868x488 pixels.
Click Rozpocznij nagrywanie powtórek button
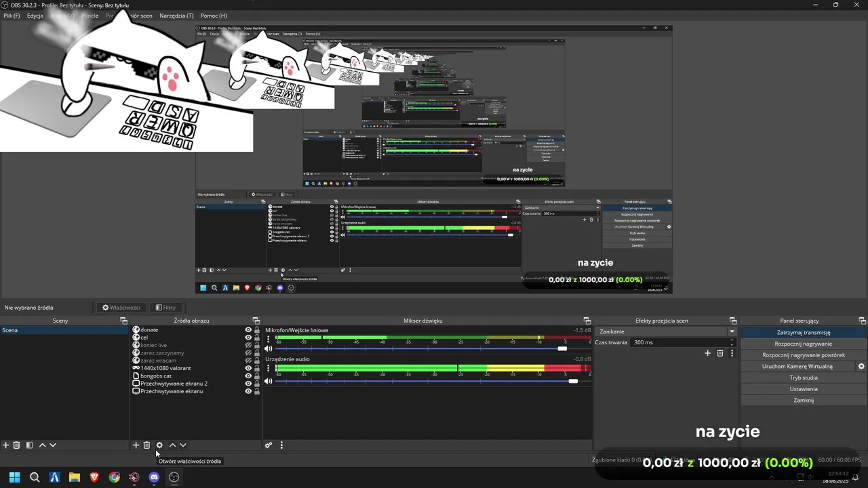coord(803,355)
